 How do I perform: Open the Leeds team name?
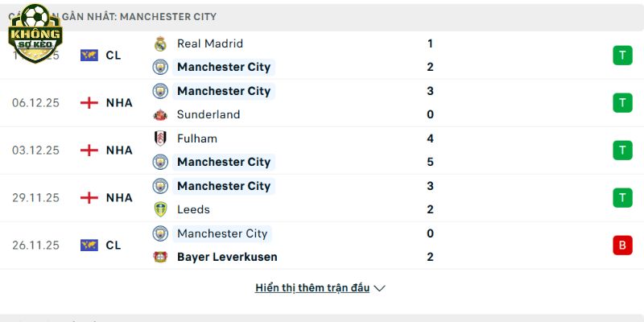193,209
